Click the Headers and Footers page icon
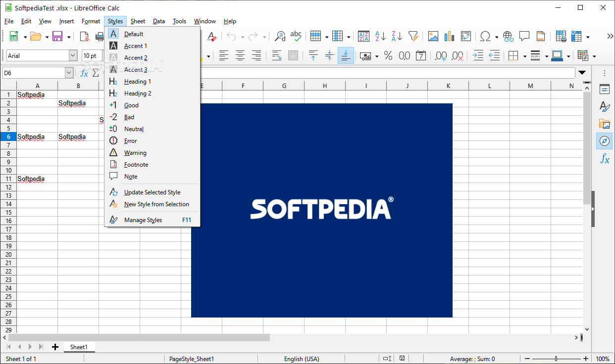The image size is (615, 364). pos(541,36)
